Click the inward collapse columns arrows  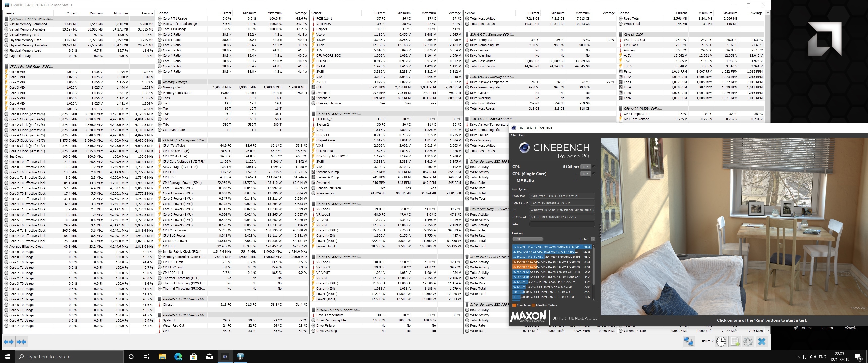tap(21, 342)
